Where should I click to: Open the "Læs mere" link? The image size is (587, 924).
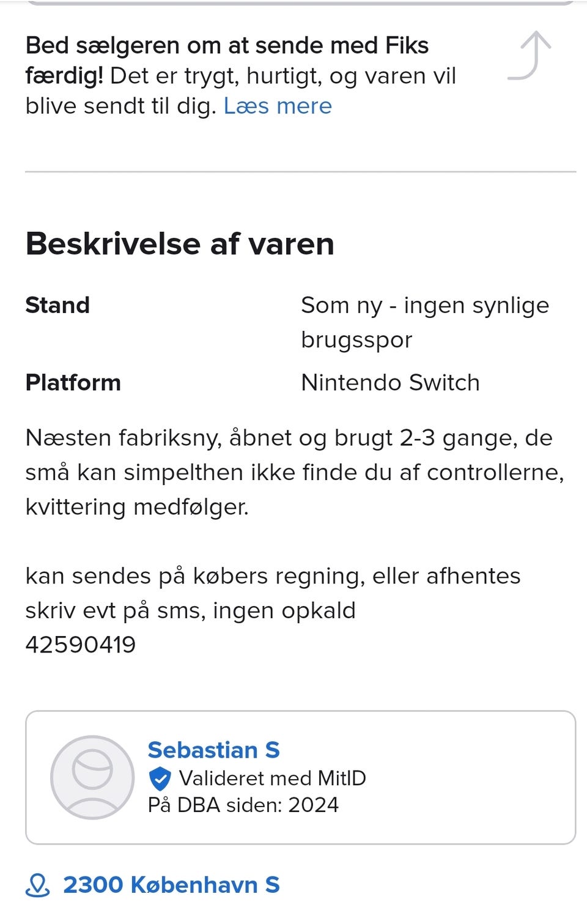(277, 106)
